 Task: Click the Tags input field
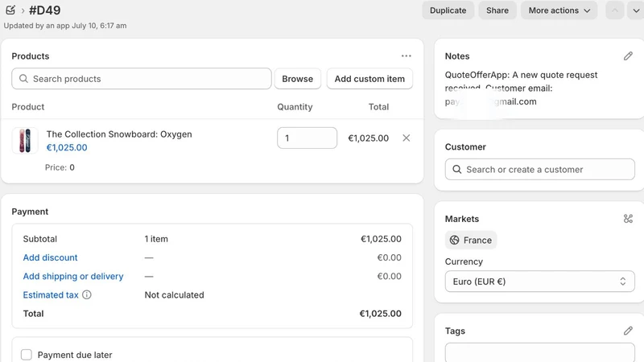pos(539,353)
